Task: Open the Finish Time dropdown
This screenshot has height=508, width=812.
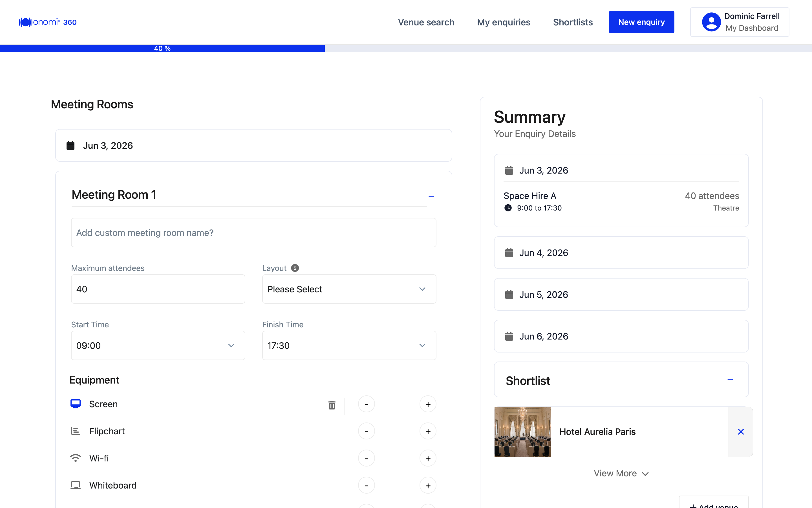Action: coord(349,345)
